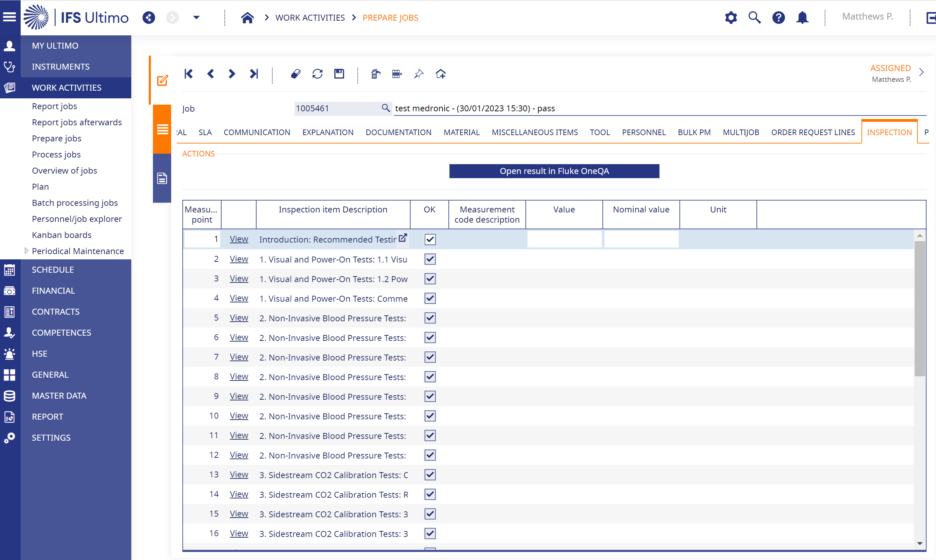Toggle OK checkbox for row 1
Screen dimensions: 936x560
tap(430, 239)
